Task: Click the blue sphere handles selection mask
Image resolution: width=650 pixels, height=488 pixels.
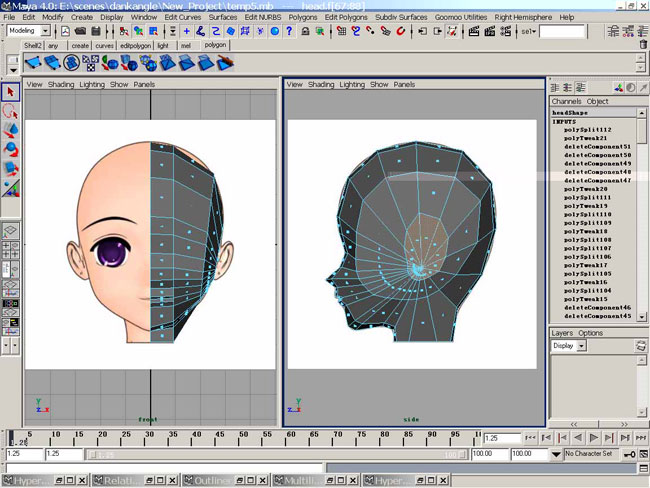Action: tap(274, 31)
